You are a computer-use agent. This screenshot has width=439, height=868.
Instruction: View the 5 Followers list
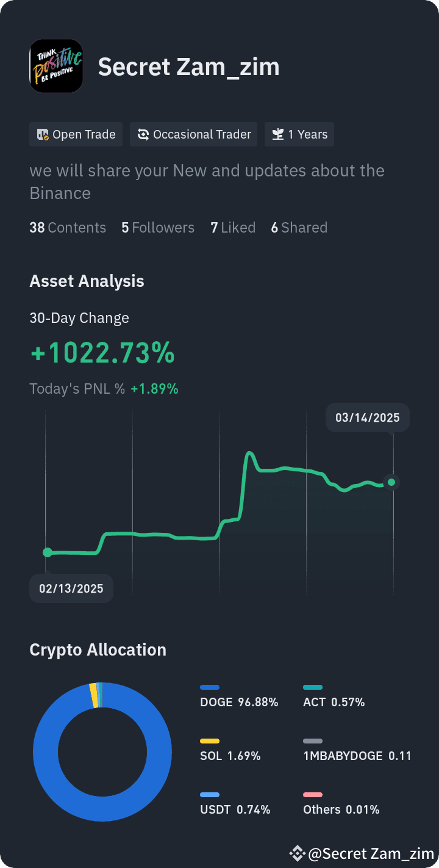pos(158,228)
